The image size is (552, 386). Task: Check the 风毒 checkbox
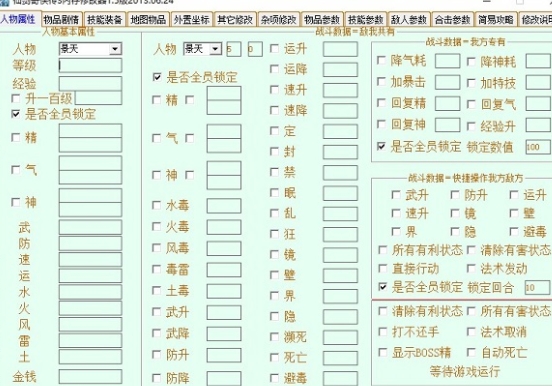156,248
